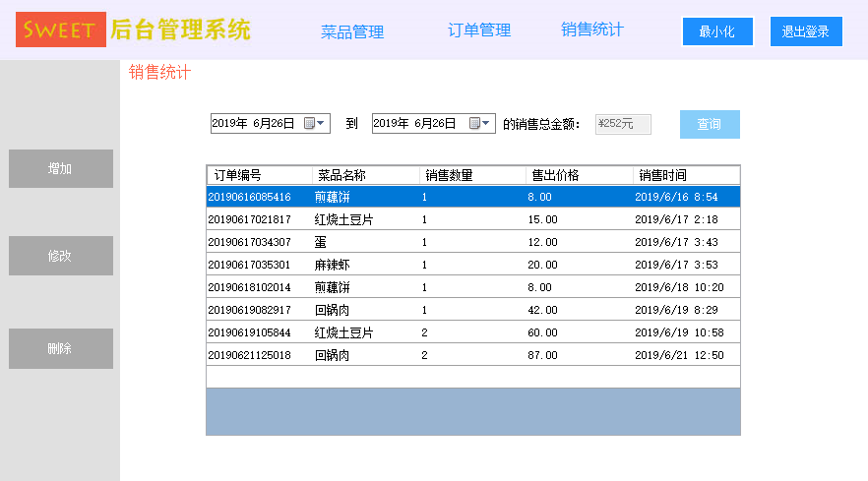Viewport: 868px width, 481px height.
Task: Click the start date field 2019年 6月26日
Action: pos(270,123)
